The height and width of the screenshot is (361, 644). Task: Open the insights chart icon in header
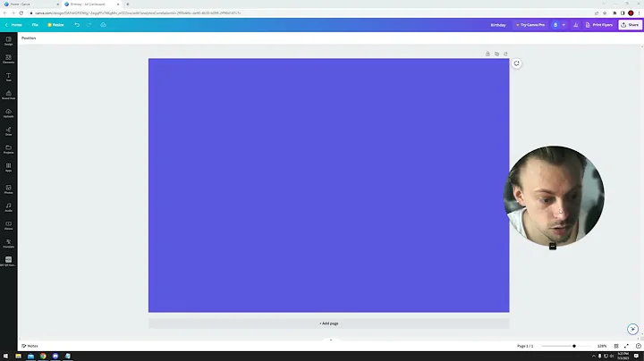[x=575, y=25]
